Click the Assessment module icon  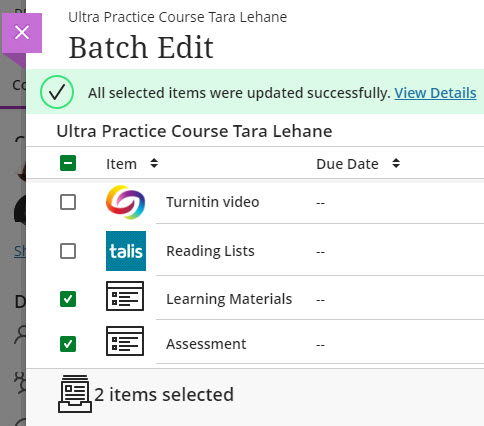click(x=125, y=341)
